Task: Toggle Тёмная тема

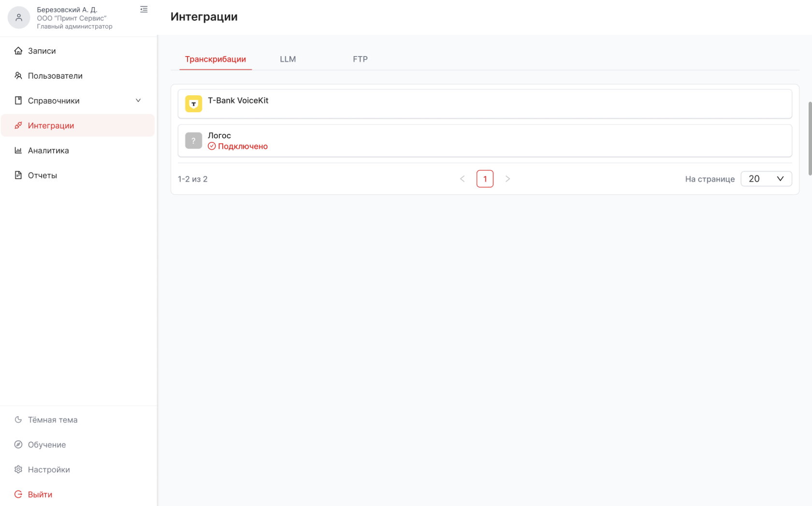Action: [78, 420]
